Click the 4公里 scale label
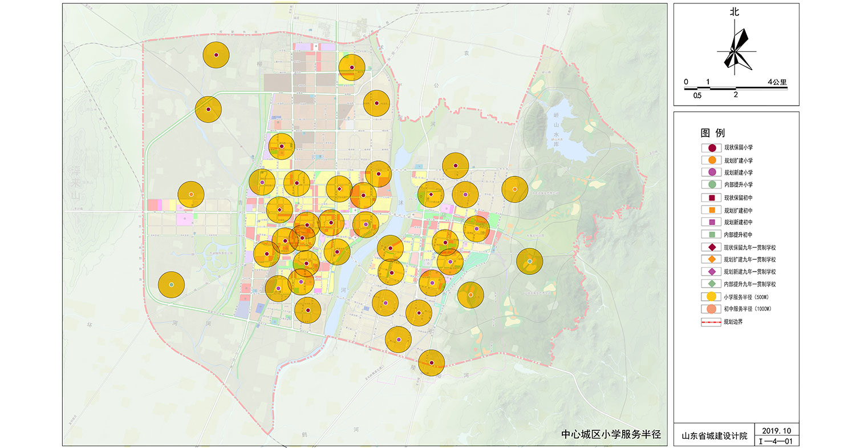The height and width of the screenshot is (448, 868). coord(777,82)
